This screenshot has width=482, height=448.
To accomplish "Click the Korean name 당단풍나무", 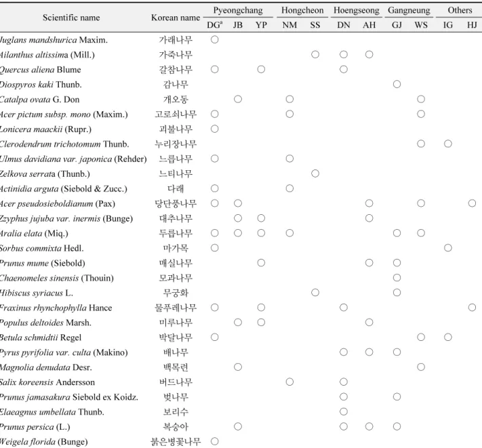I will 176,204.
